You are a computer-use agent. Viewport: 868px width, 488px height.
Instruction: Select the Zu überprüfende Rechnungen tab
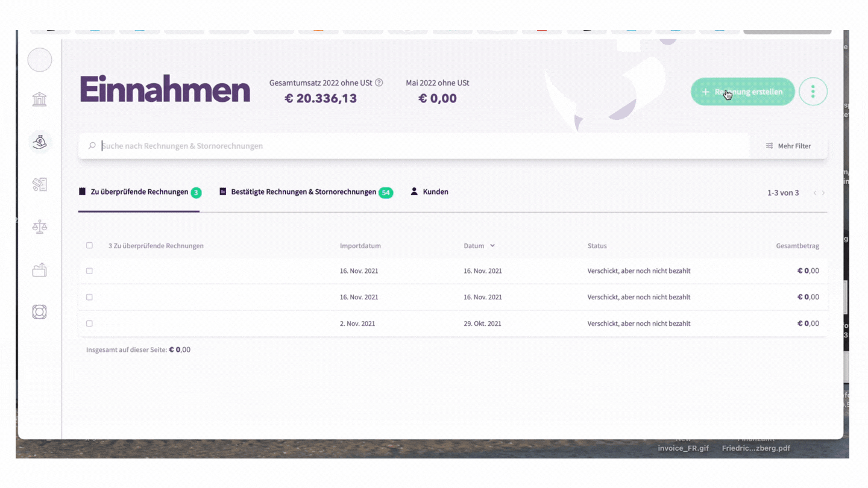139,192
